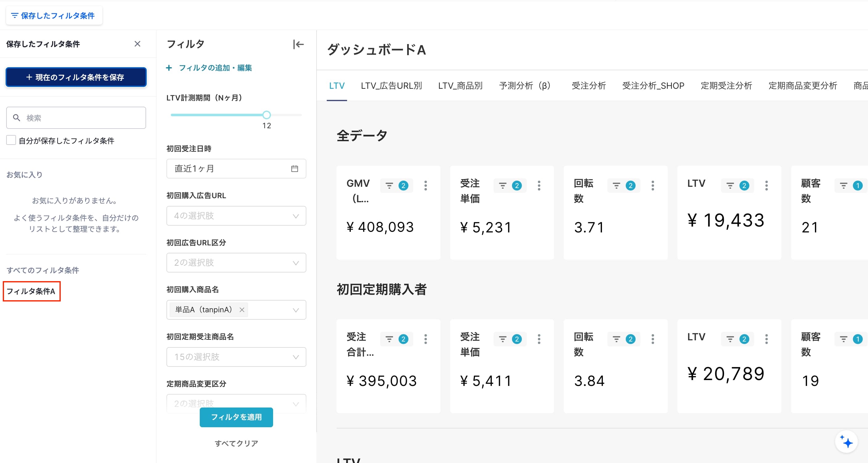
Task: Expand 初回定期受注商品名 dropdown
Action: point(236,357)
